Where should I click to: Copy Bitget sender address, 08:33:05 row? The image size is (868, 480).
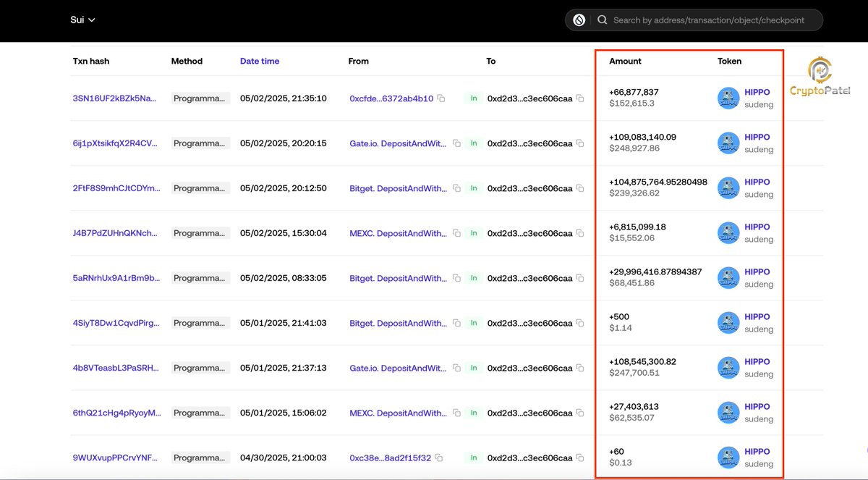456,278
